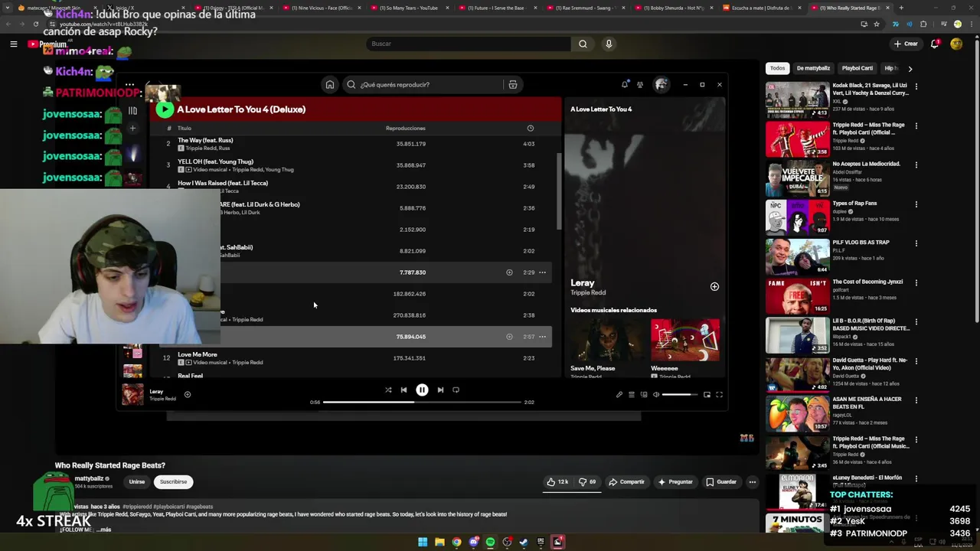This screenshot has width=980, height=551.
Task: Open Connect to a device in Spotify
Action: coord(644,395)
